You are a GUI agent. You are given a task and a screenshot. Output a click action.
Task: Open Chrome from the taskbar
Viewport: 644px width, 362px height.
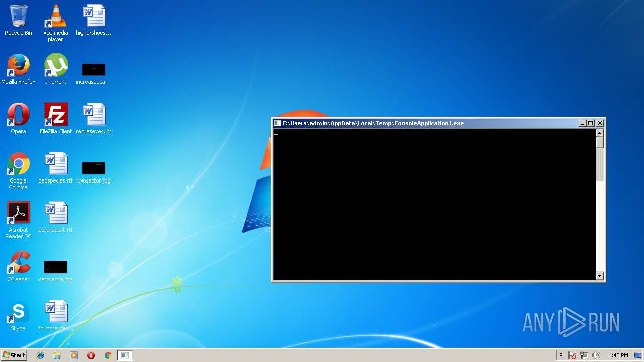tap(108, 355)
